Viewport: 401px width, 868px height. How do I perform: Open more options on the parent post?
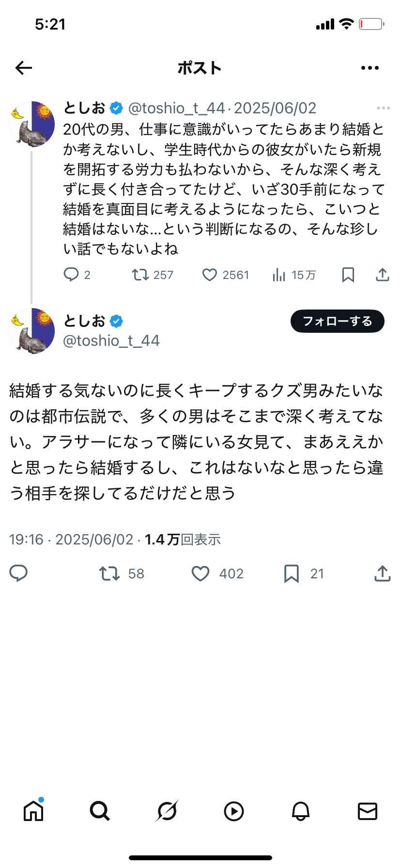point(383,108)
